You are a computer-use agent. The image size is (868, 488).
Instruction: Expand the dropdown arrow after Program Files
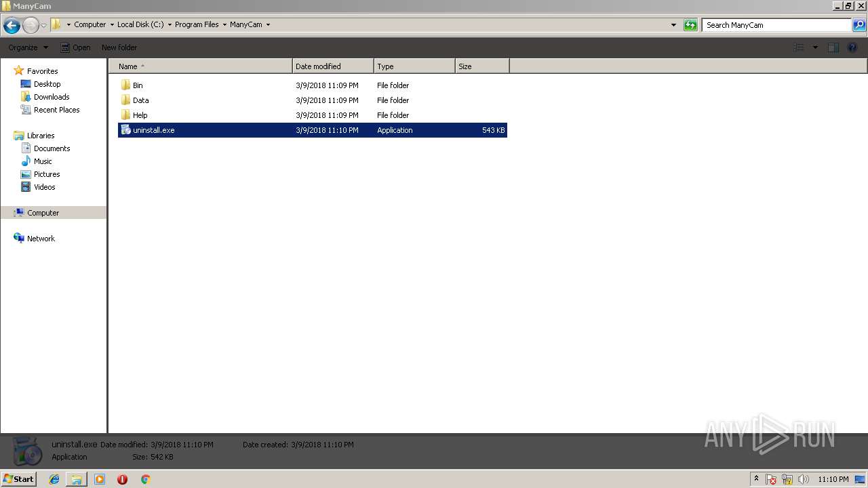click(224, 25)
